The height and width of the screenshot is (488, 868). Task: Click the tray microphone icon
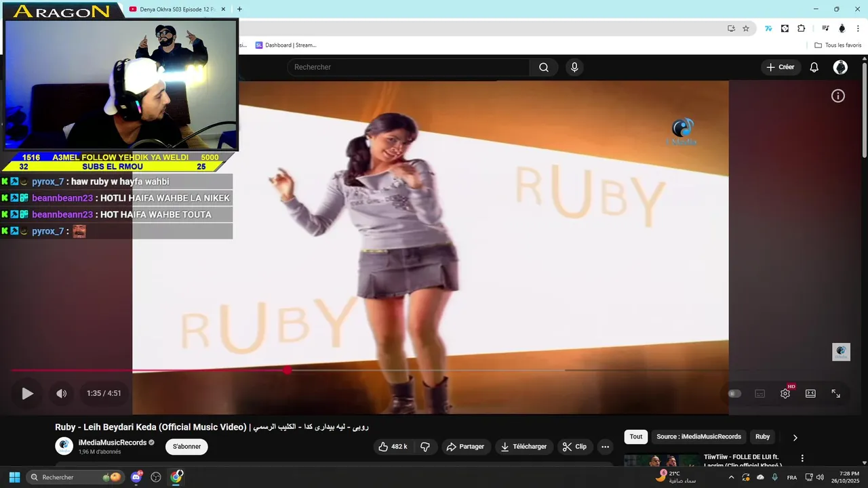pos(774,477)
